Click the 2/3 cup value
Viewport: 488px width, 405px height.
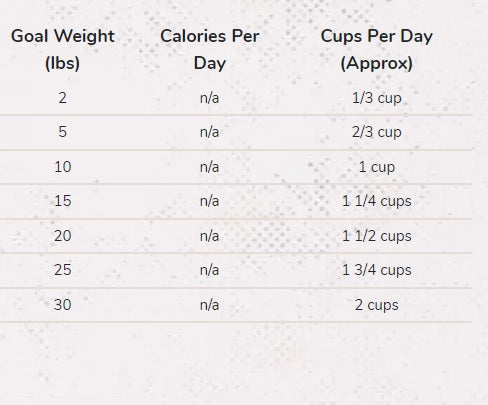pyautogui.click(x=377, y=132)
